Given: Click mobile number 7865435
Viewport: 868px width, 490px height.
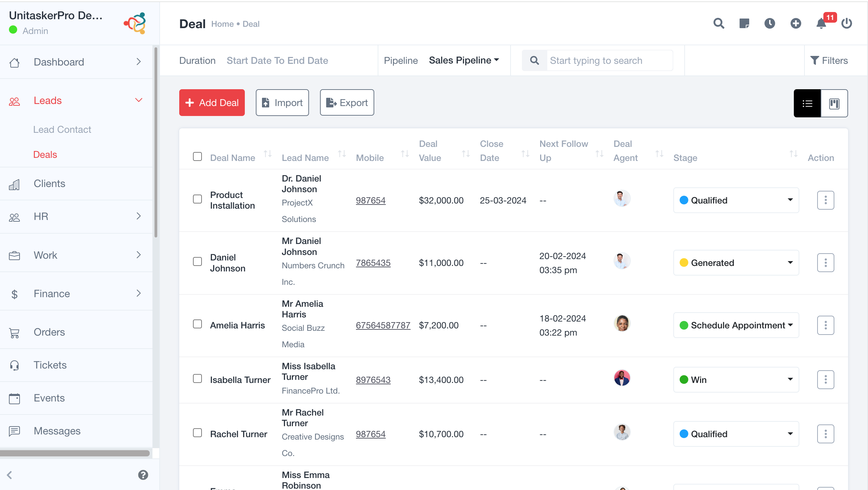Looking at the screenshot, I should point(373,263).
